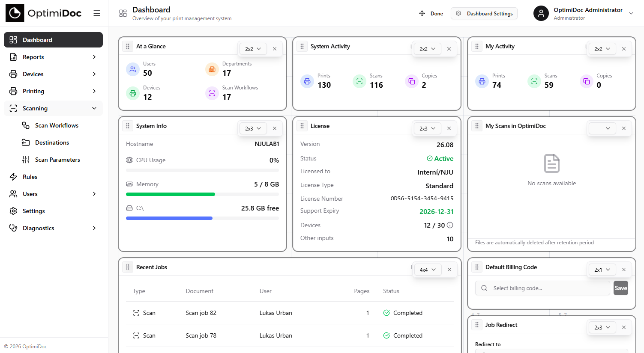Click the move icon beside Done
This screenshot has height=353, width=644.
pos(422,13)
